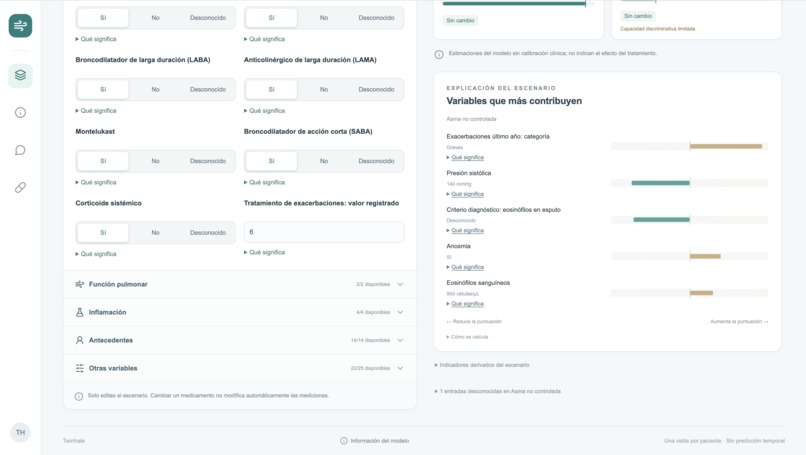Click the wind icon beside Función pulmonar
Screen dimensions: 806x455
tap(80, 284)
